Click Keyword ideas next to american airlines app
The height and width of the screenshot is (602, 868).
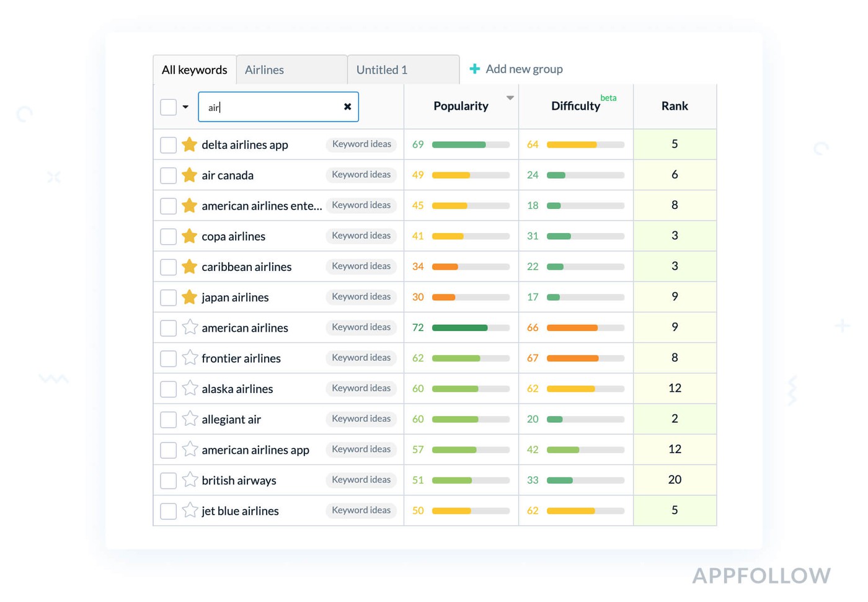coord(361,449)
